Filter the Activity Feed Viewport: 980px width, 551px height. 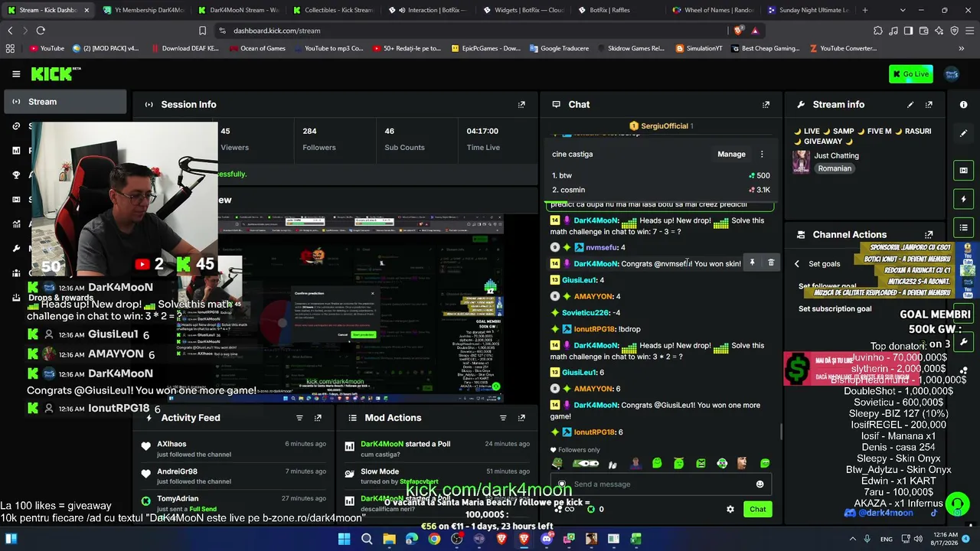(299, 418)
